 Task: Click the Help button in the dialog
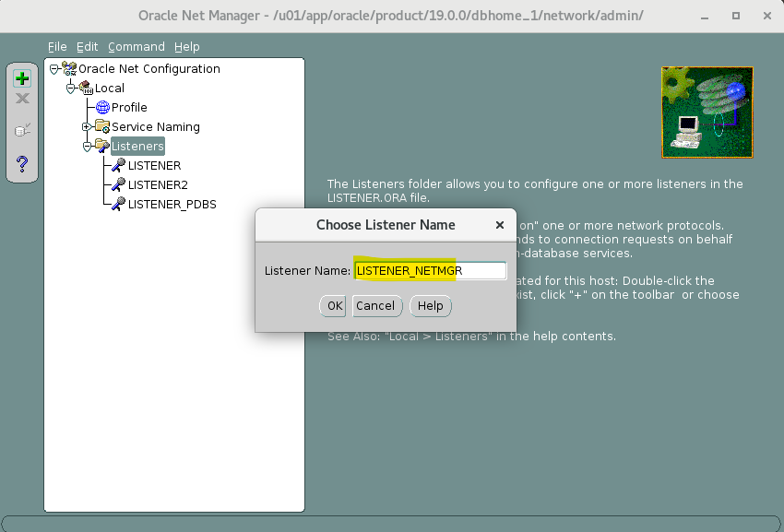coord(431,306)
